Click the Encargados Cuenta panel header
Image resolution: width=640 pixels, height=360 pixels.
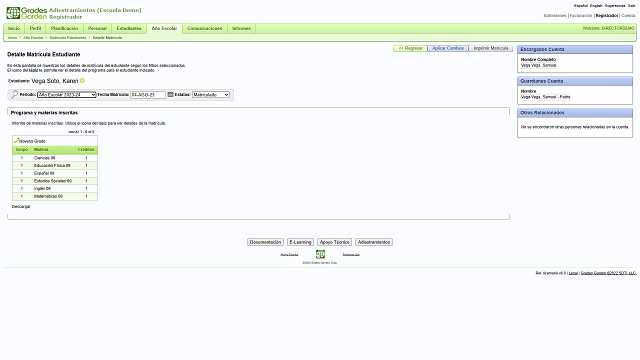coord(575,49)
